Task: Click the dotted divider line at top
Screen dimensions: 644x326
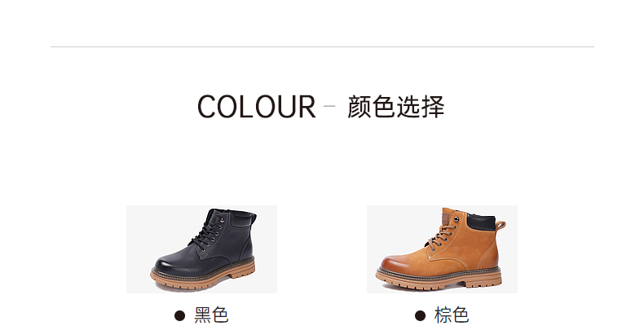Action: tap(323, 46)
